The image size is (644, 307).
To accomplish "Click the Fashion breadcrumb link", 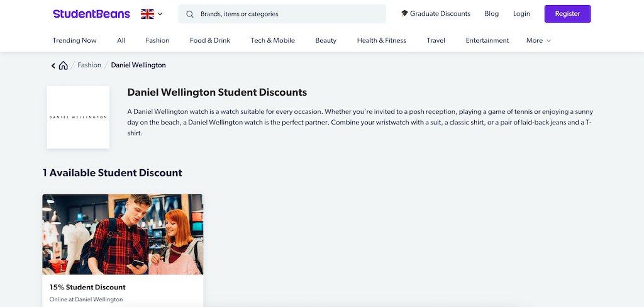I will point(89,65).
